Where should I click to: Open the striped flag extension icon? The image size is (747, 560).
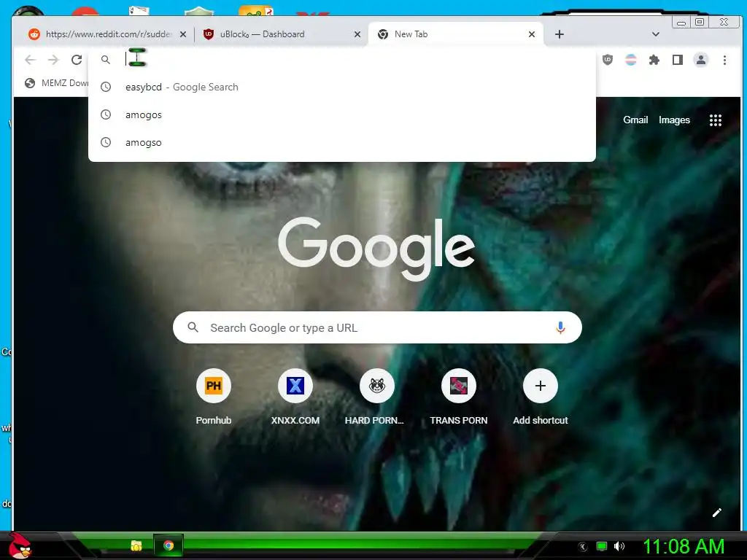[x=631, y=60]
